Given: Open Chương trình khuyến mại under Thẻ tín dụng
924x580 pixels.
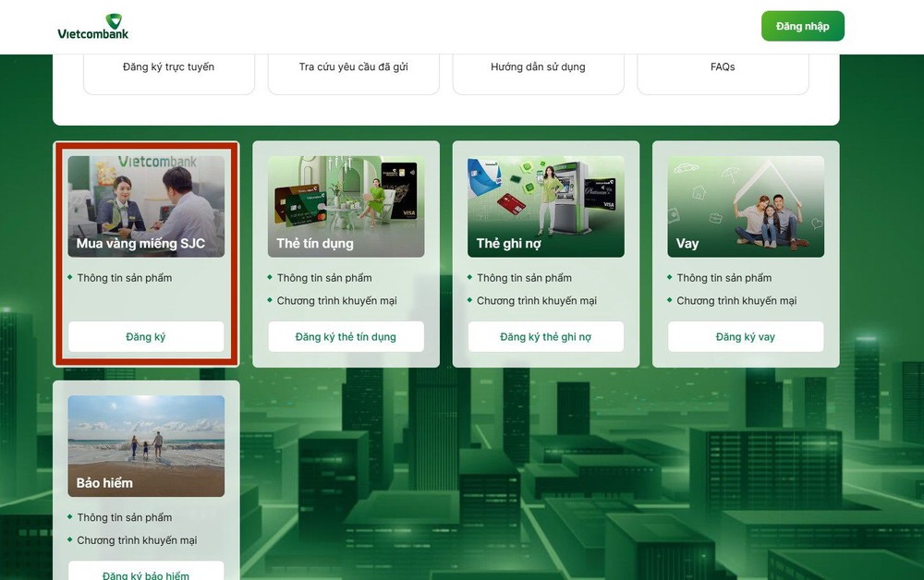Looking at the screenshot, I should click(336, 300).
